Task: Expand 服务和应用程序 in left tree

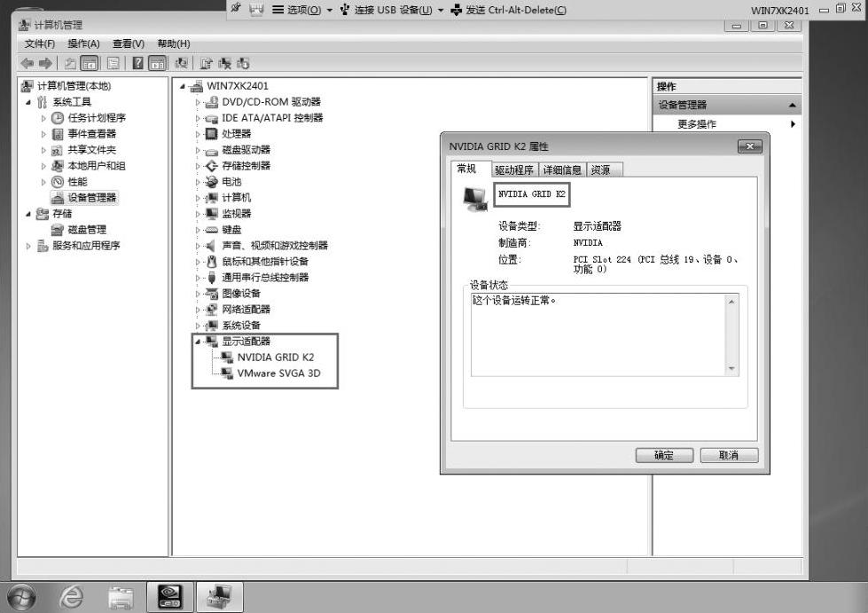Action: (x=28, y=246)
